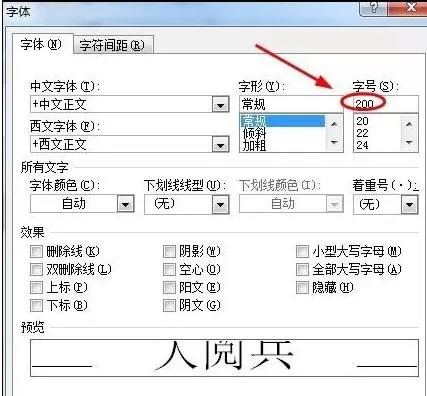The height and width of the screenshot is (396, 427).
Task: Close the 字体 dialog window
Action: click(x=408, y=8)
